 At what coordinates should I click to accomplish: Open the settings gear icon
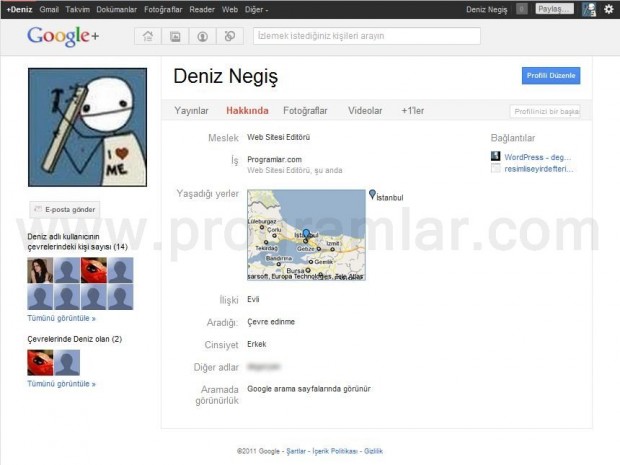tap(609, 9)
